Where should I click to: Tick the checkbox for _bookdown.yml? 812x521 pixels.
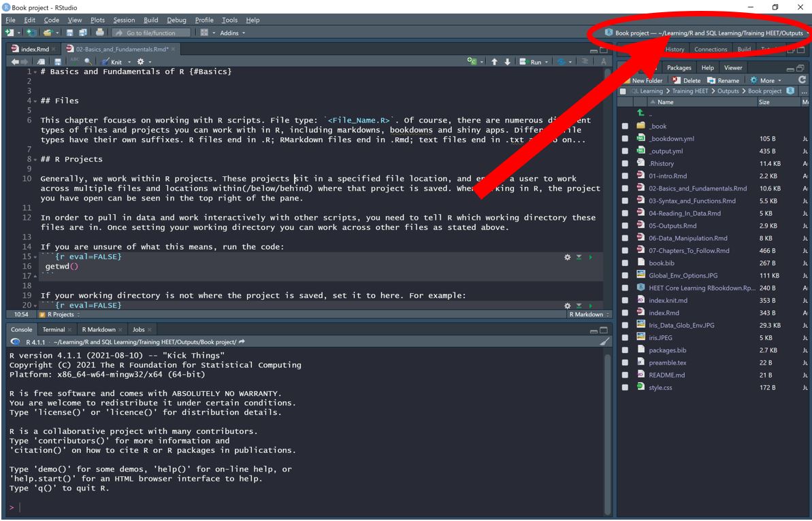point(625,139)
